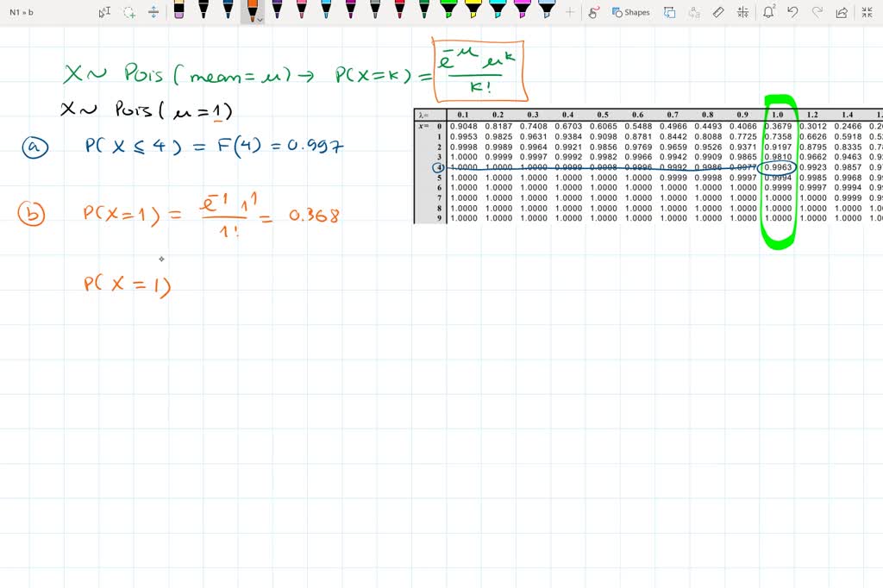
Task: Open the alignment options dropdown
Action: tap(742, 12)
